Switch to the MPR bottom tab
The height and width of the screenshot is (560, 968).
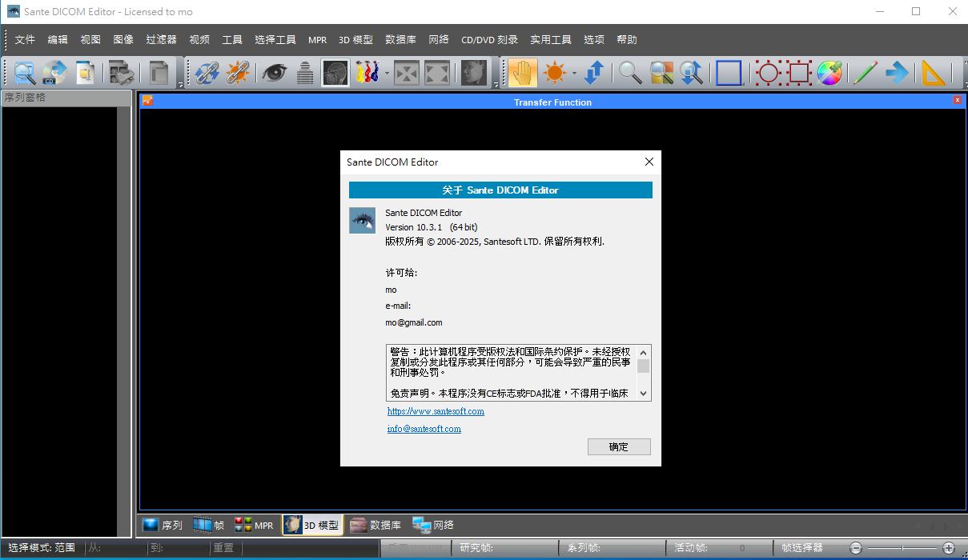coord(254,525)
